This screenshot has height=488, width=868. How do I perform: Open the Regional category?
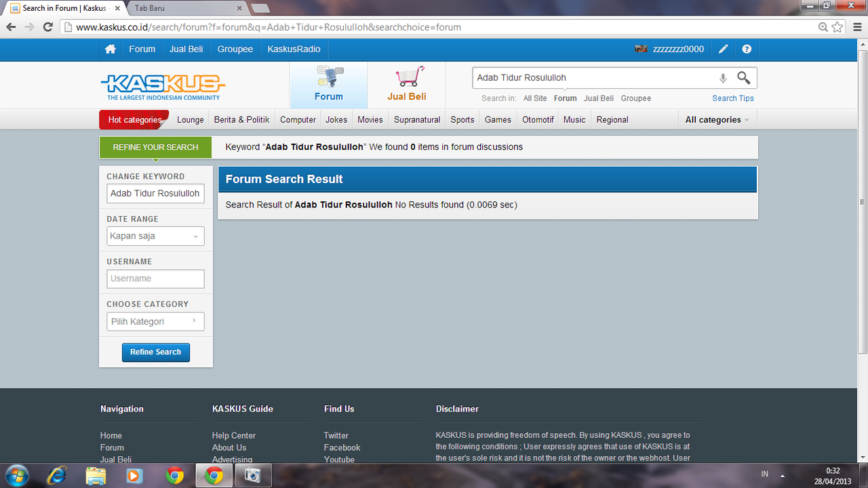612,120
